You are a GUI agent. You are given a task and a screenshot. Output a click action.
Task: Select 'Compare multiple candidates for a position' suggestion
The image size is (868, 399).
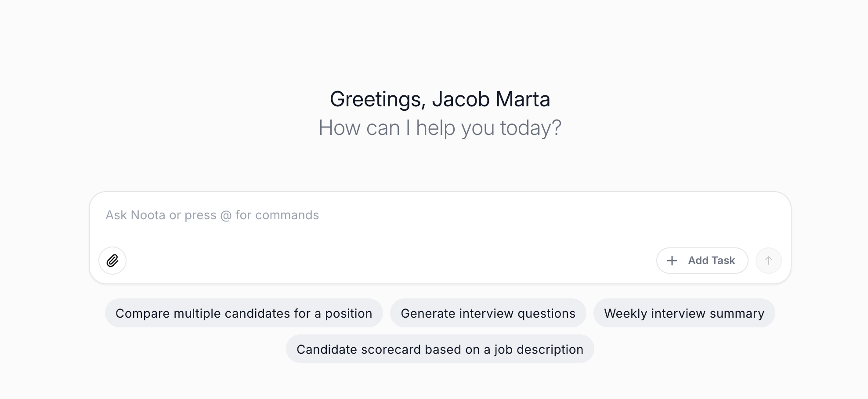pyautogui.click(x=244, y=313)
